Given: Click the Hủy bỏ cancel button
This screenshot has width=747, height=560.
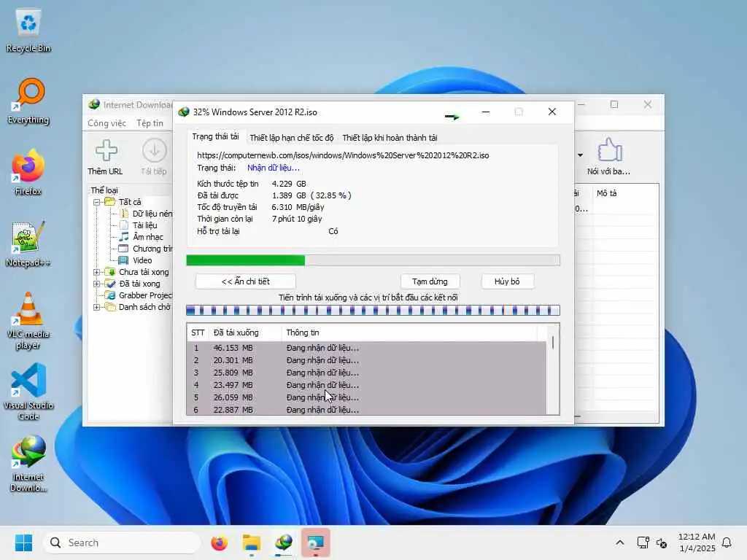Looking at the screenshot, I should 507,281.
